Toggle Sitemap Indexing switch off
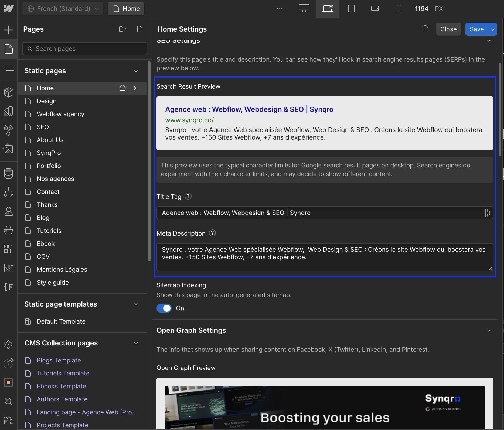 click(x=164, y=308)
